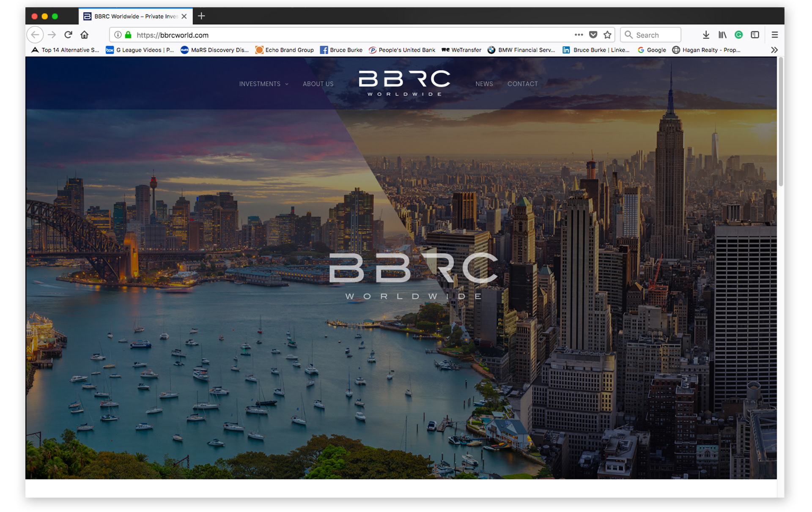
Task: Show site information via the info icon
Action: 118,35
